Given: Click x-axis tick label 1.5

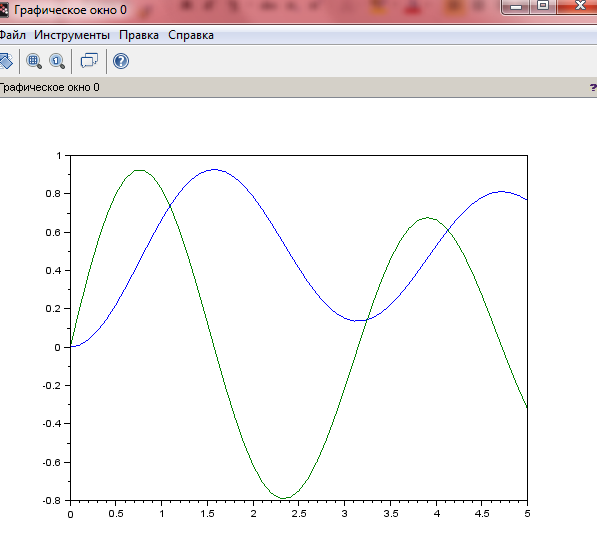Looking at the screenshot, I should pos(207,514).
